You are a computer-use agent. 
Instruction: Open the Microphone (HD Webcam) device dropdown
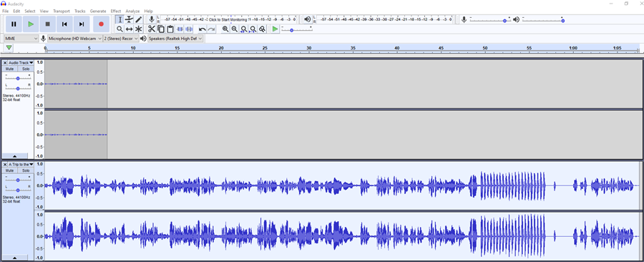(74, 38)
